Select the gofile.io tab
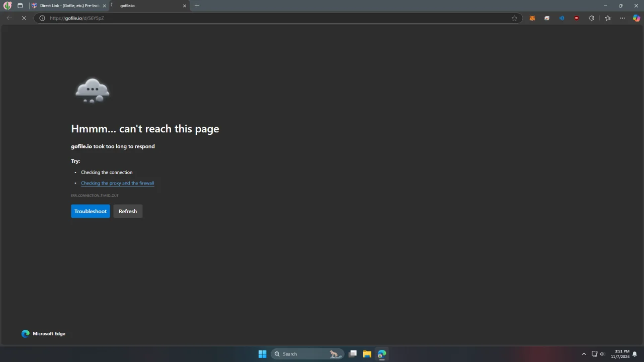This screenshot has width=644, height=362. (x=149, y=6)
